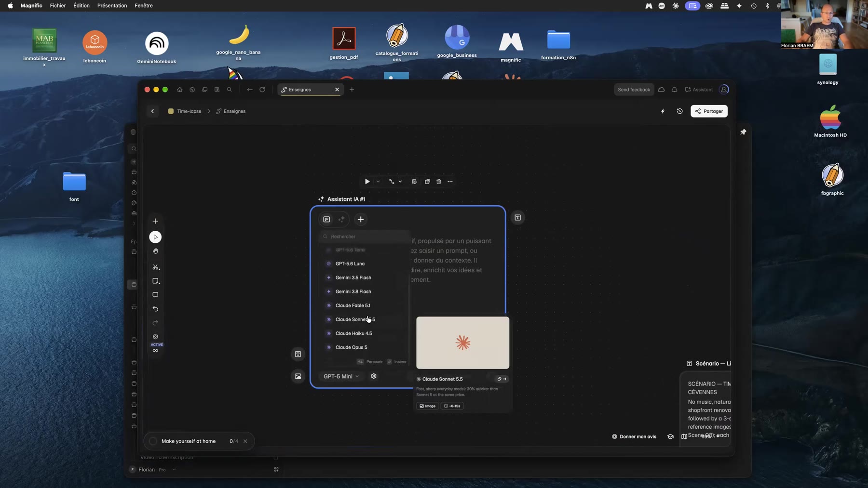Duplicate the node with the copy icon

coord(427,182)
